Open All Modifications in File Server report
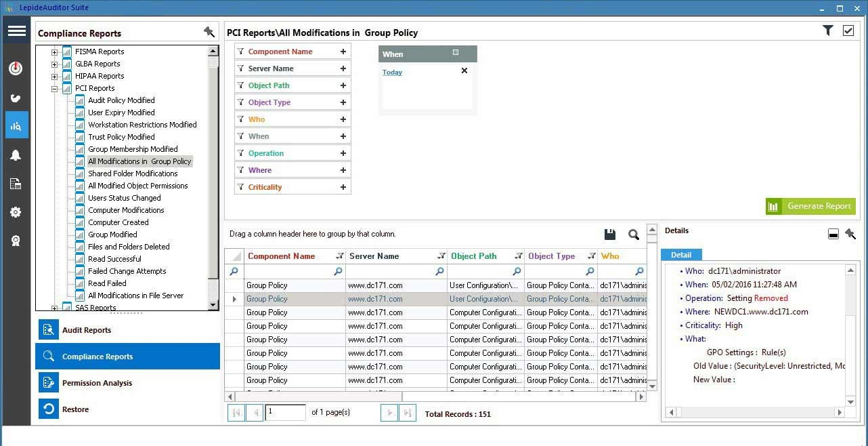 tap(135, 296)
